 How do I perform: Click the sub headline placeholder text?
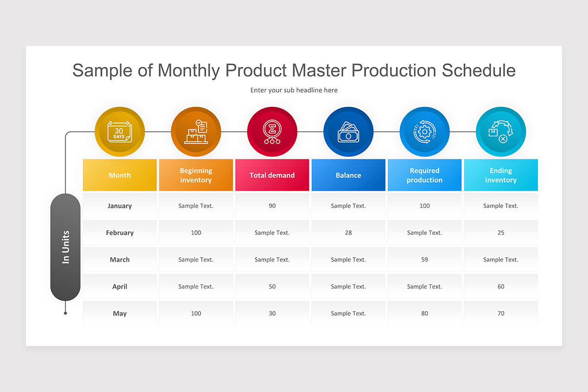[x=294, y=90]
